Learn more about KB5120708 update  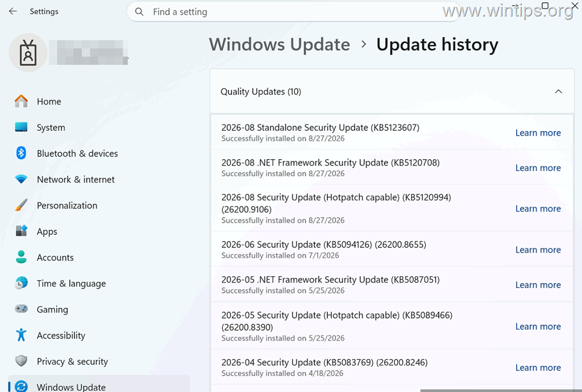point(538,168)
